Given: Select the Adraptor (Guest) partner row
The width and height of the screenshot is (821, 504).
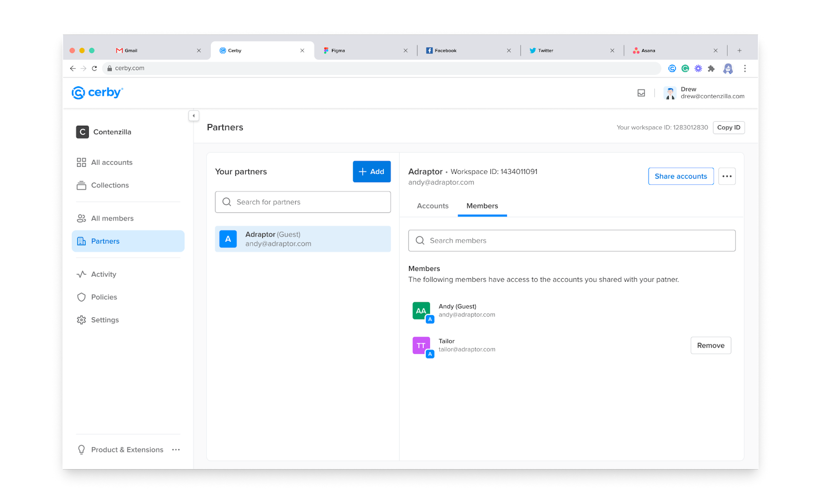Looking at the screenshot, I should [x=303, y=239].
